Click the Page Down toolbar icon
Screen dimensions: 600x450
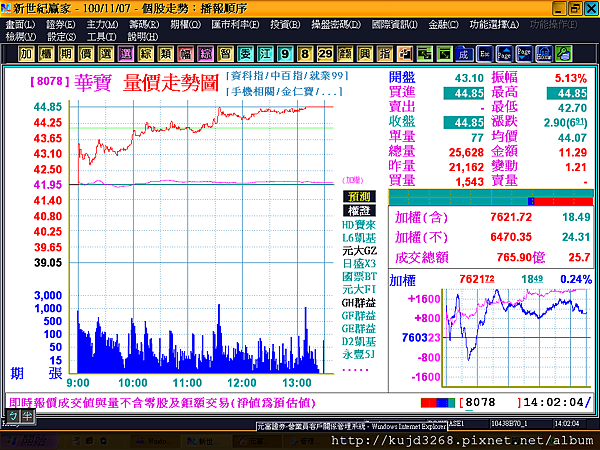[x=524, y=54]
